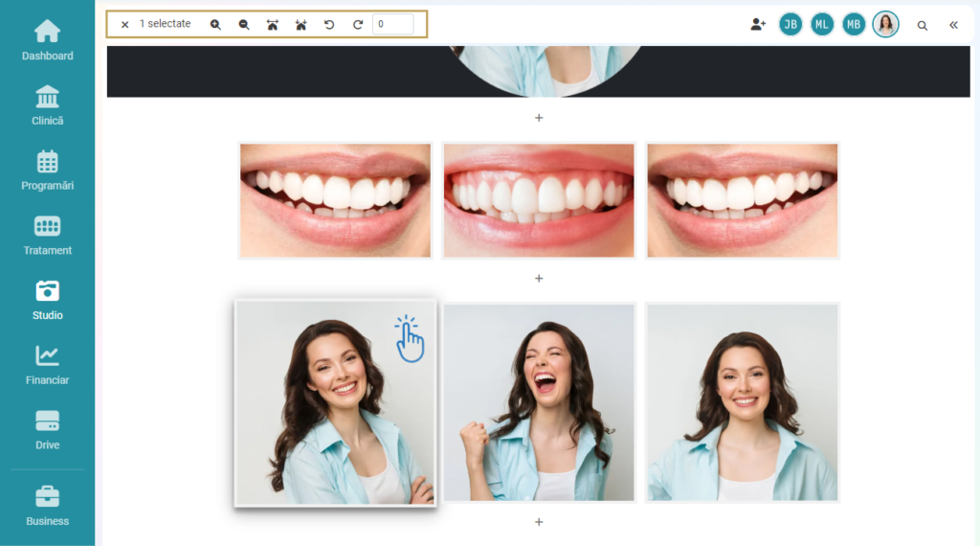Viewport: 980px width, 546px height.
Task: Rotate image clockwise with right rotate icon
Action: tap(358, 25)
